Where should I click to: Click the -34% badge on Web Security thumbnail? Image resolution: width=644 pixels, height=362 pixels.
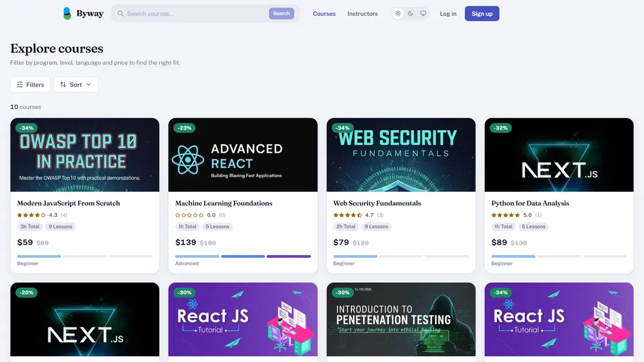pos(343,128)
